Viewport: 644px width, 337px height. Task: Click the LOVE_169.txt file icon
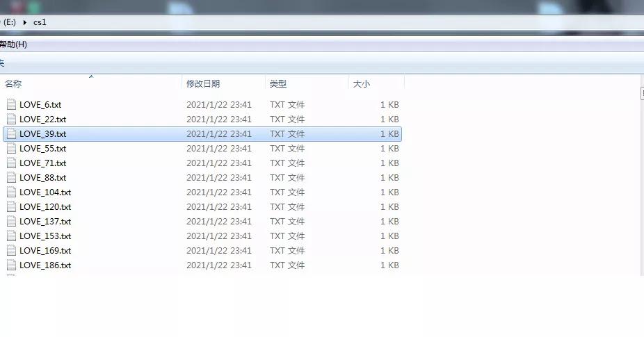tap(12, 250)
